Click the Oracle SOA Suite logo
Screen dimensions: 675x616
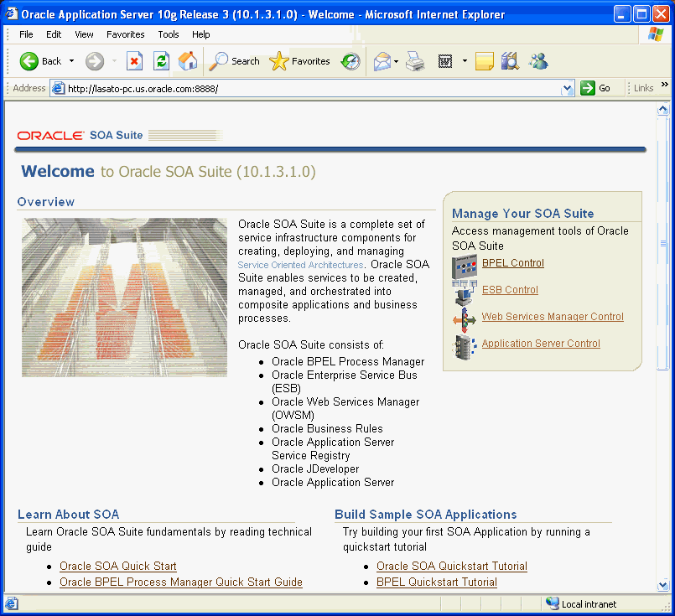coord(80,136)
